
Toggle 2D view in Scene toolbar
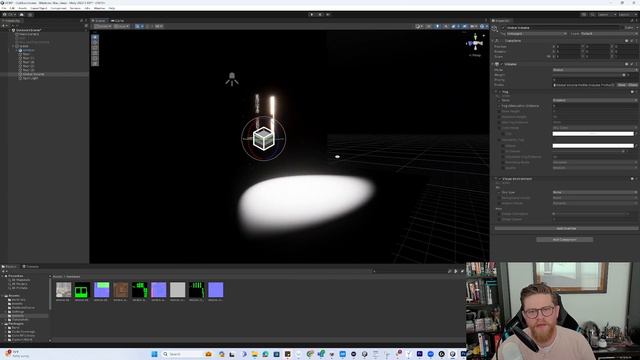point(429,26)
